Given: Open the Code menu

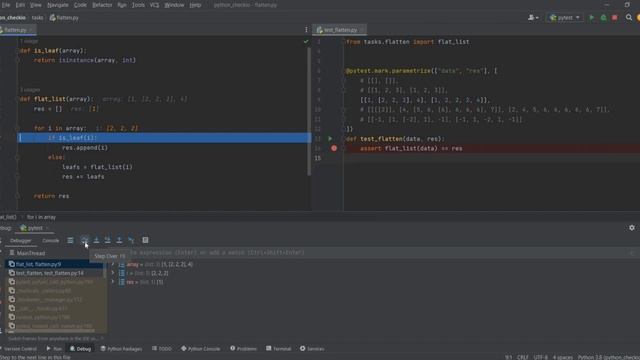Looking at the screenshot, I should 80,5.
